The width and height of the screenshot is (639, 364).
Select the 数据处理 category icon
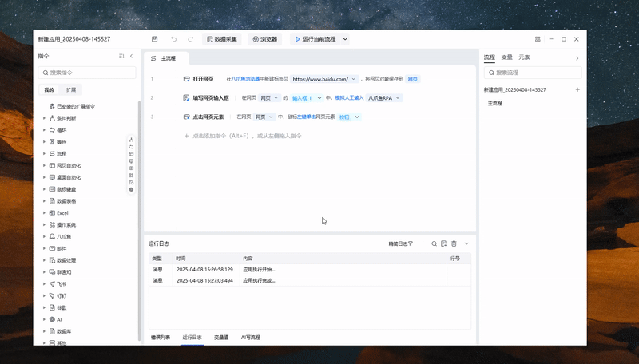click(52, 259)
